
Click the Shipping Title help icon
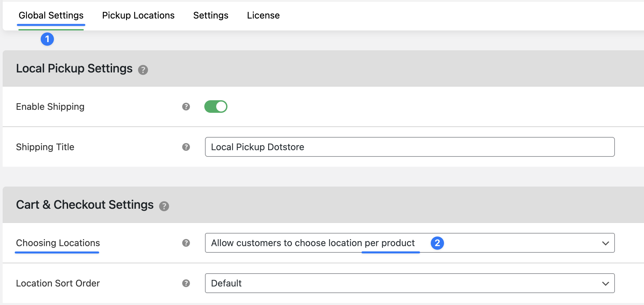186,147
